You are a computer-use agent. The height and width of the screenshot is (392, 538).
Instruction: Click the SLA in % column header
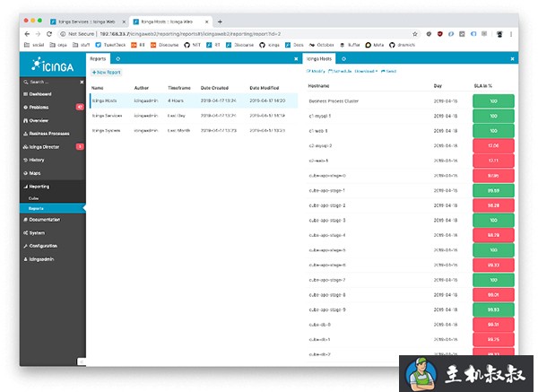coord(483,86)
